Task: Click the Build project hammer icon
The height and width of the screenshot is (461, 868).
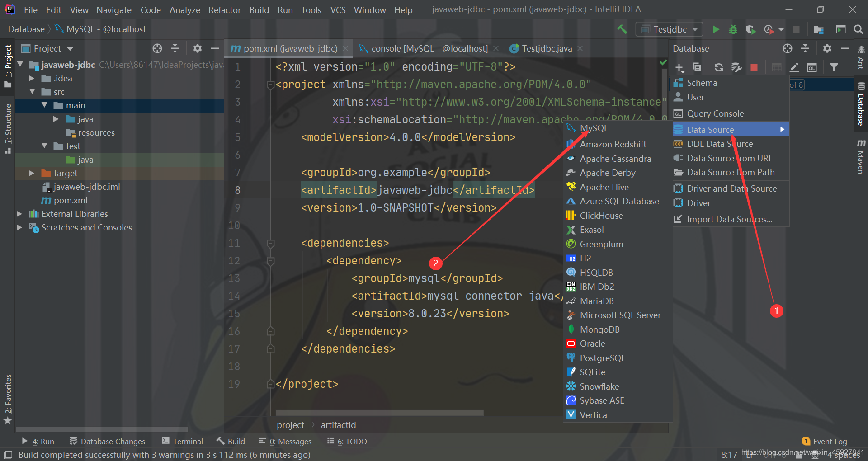Action: pyautogui.click(x=622, y=29)
